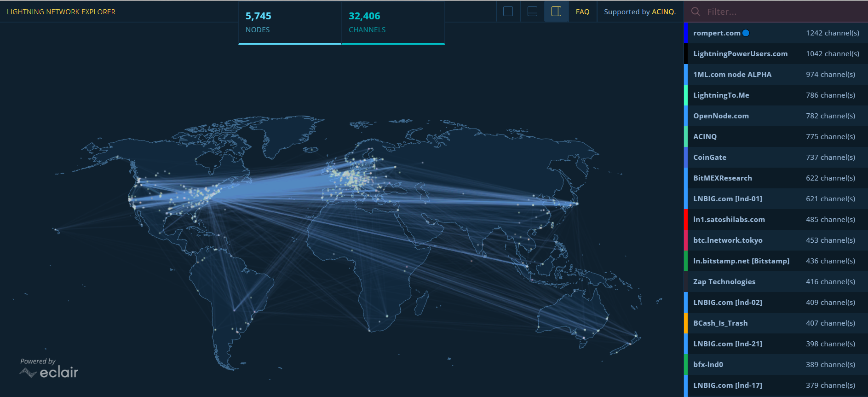Image resolution: width=868 pixels, height=397 pixels.
Task: Click the 436 channel(s) count
Action: click(830, 261)
